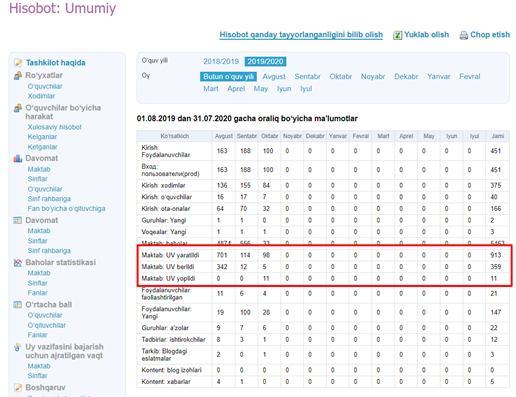This screenshot has height=397, width=516.
Task: Click the printer icon beside Chop etish
Action: [x=464, y=35]
